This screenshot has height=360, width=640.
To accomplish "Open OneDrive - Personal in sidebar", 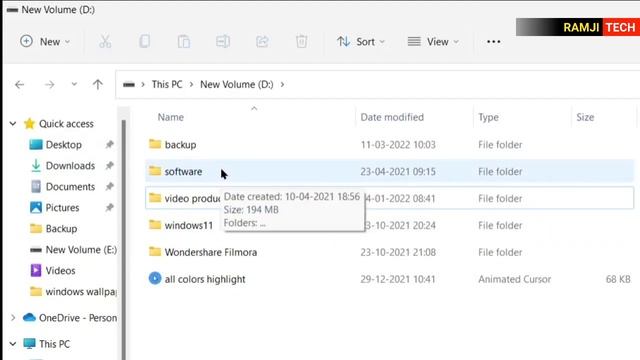I will [x=78, y=318].
